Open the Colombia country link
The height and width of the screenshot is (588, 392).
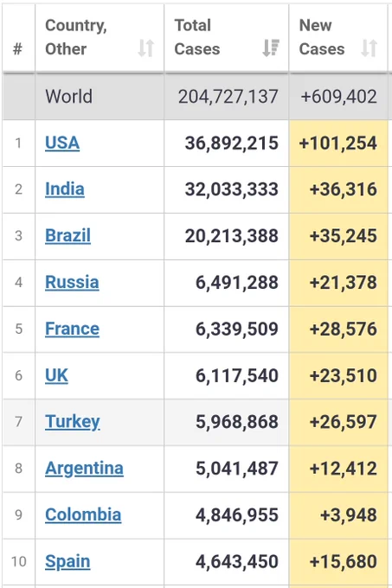(83, 514)
